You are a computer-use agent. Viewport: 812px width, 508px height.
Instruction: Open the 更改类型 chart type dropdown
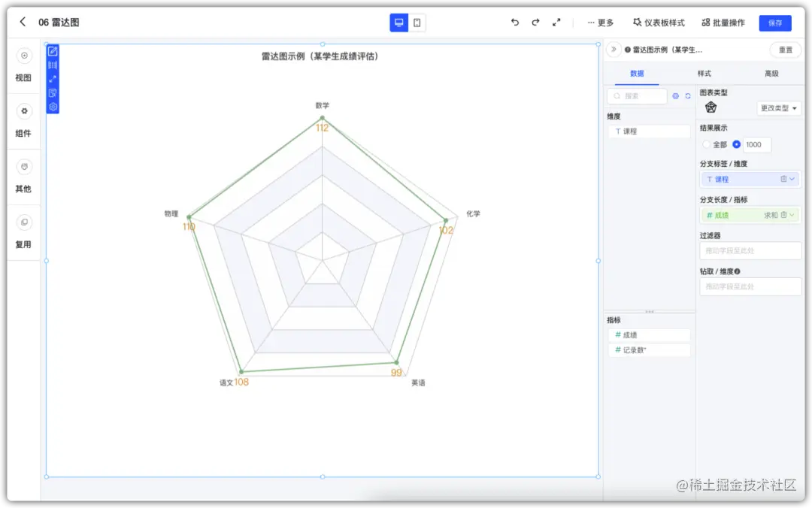(x=777, y=108)
